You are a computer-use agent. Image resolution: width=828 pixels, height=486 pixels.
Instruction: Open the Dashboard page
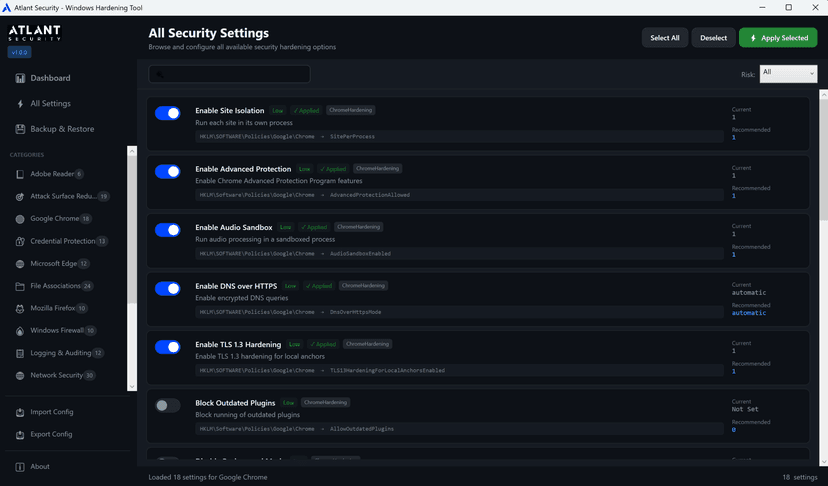point(50,78)
